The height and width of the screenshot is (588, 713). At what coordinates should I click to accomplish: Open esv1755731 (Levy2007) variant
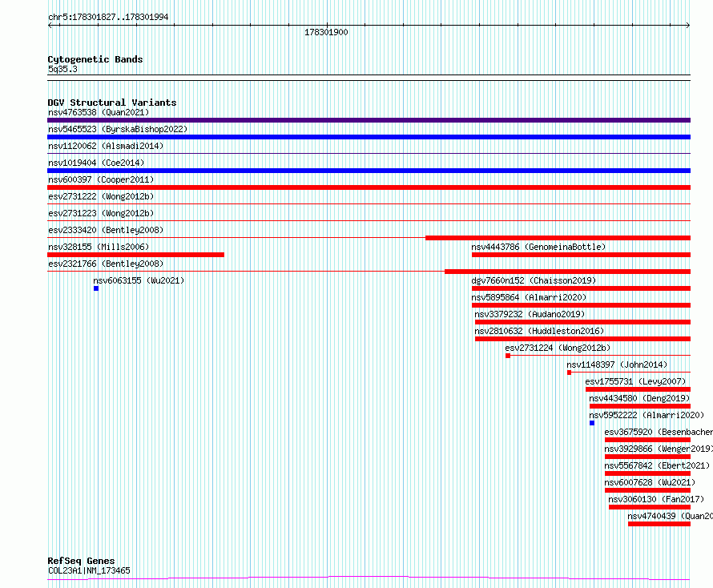(x=635, y=381)
